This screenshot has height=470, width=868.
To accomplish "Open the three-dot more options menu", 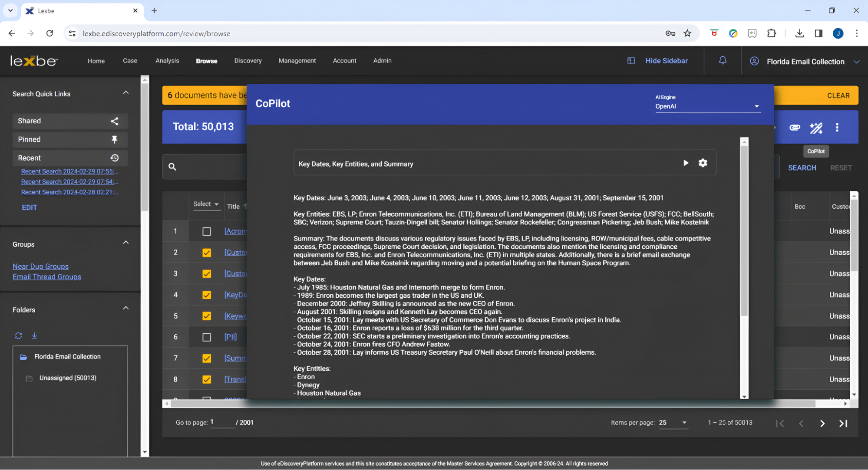I will (837, 128).
